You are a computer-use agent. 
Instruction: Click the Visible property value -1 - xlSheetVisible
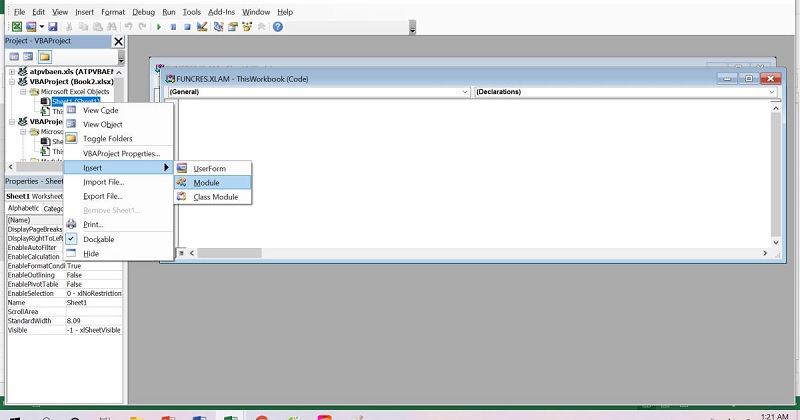coord(94,330)
